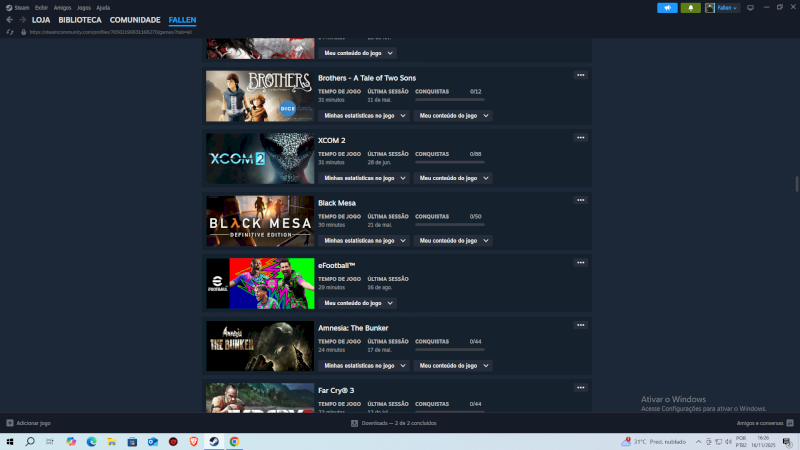
Task: Click the Brothers game cover thumbnail
Action: click(260, 96)
